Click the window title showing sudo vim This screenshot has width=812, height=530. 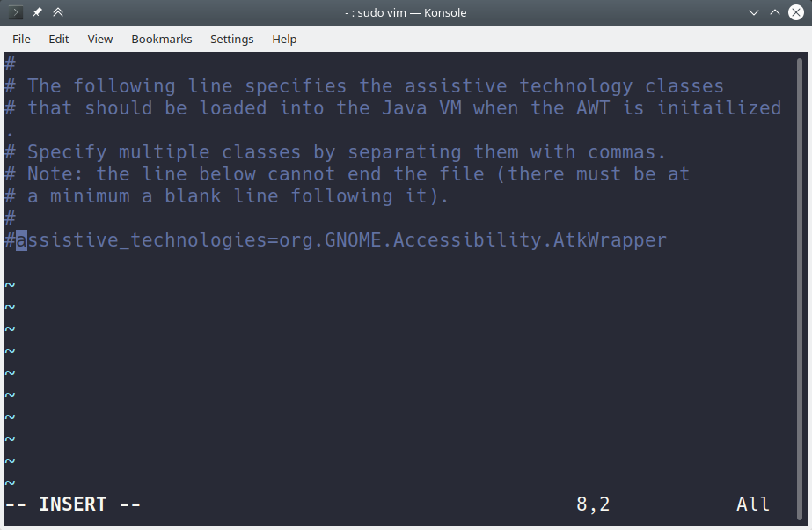(406, 12)
